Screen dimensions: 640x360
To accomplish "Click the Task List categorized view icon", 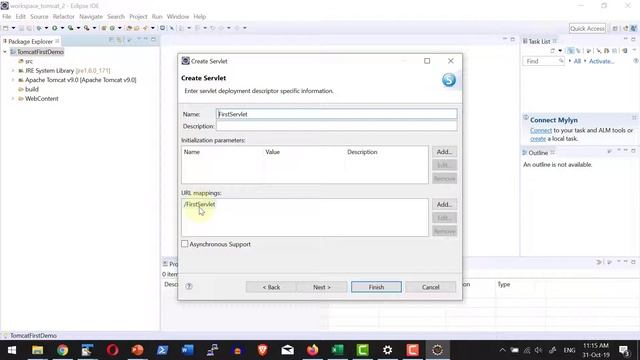I will click(x=570, y=51).
